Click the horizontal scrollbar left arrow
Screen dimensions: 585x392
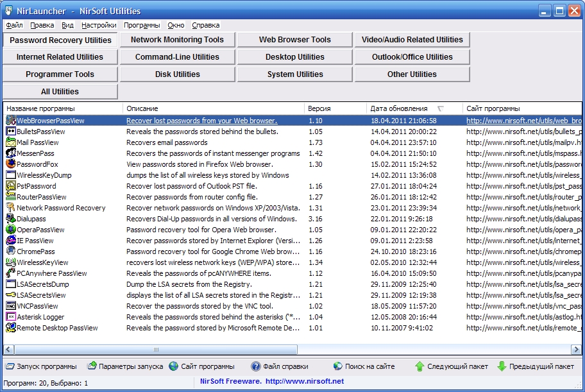(x=9, y=350)
